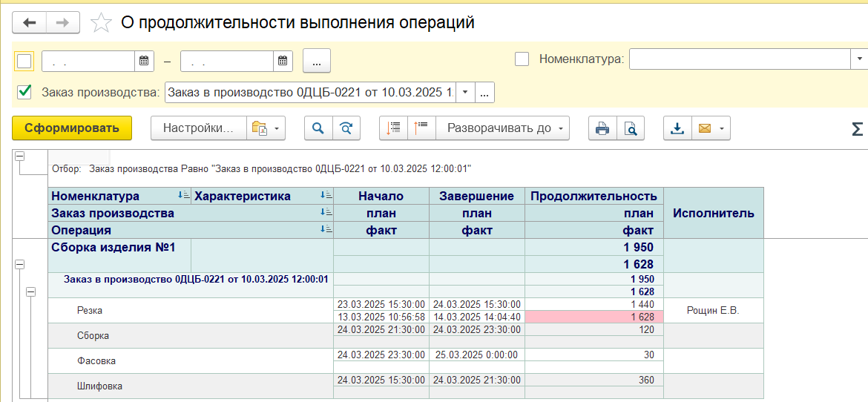Open calendar picker for start date
This screenshot has width=868, height=402.
(x=144, y=62)
